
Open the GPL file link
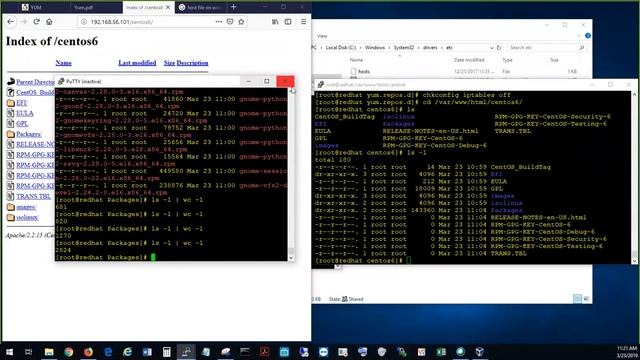coord(22,123)
